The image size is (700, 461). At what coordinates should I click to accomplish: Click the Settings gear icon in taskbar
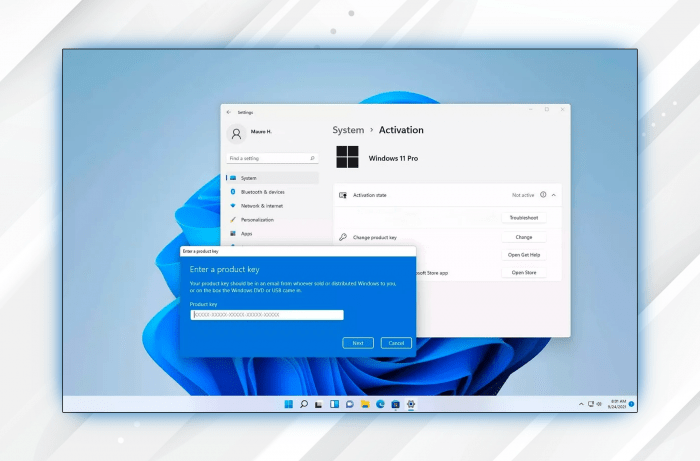411,404
